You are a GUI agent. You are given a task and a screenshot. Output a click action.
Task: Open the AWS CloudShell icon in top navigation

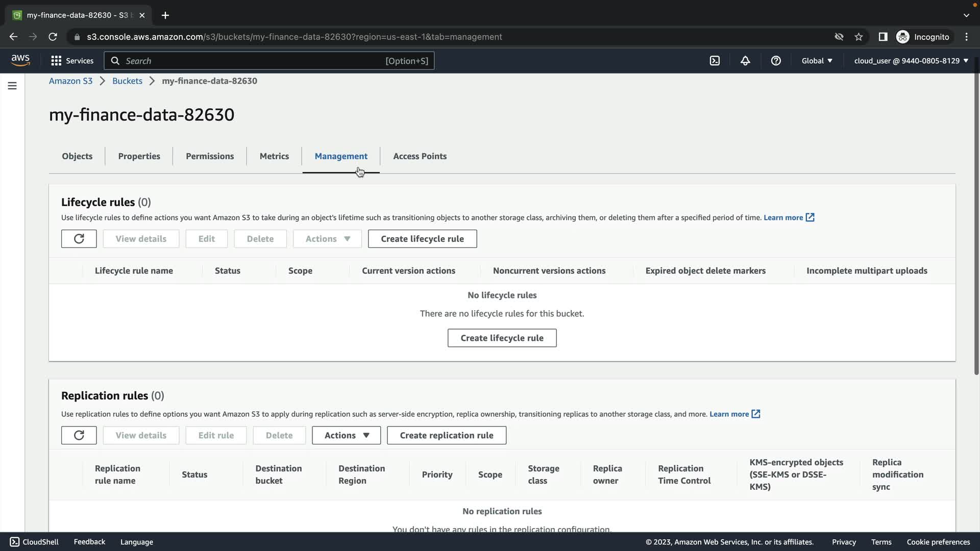(715, 61)
